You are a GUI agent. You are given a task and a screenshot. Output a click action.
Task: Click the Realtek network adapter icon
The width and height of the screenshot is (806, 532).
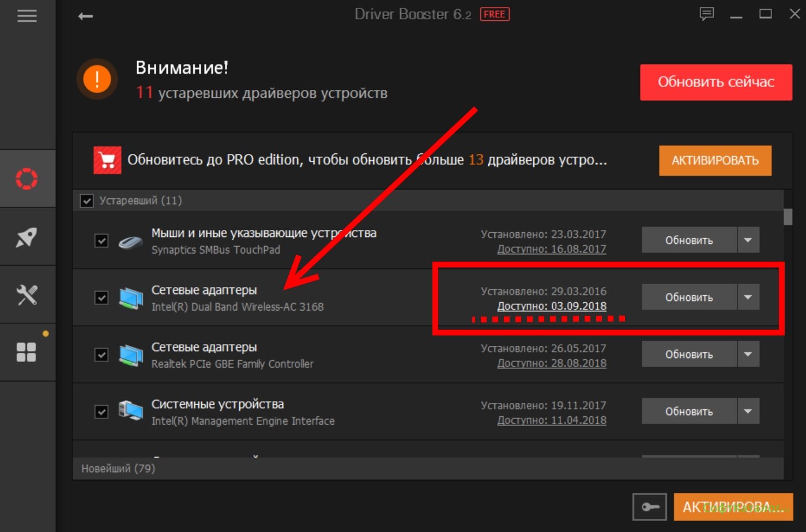pyautogui.click(x=131, y=355)
